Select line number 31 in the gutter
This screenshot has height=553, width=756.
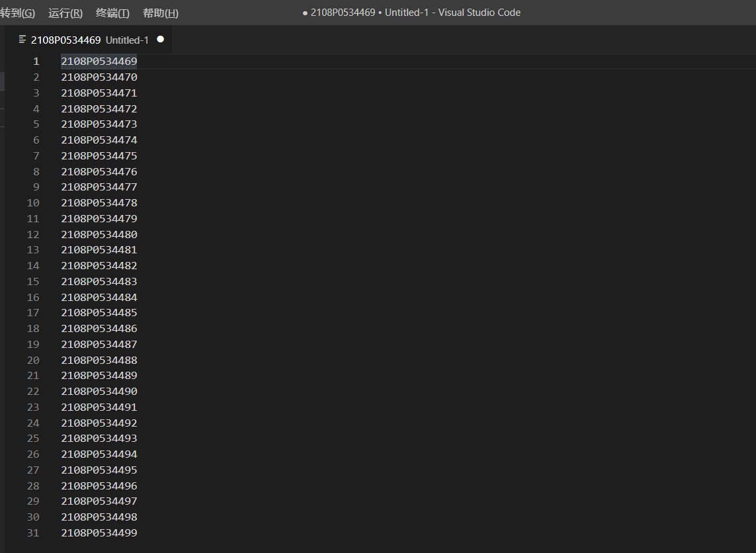(x=33, y=533)
